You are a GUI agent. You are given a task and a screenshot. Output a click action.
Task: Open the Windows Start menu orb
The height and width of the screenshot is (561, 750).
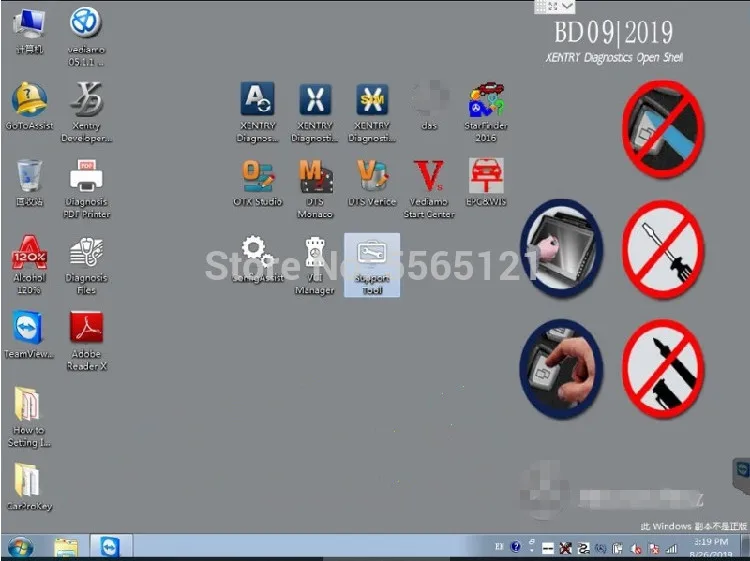(x=20, y=547)
